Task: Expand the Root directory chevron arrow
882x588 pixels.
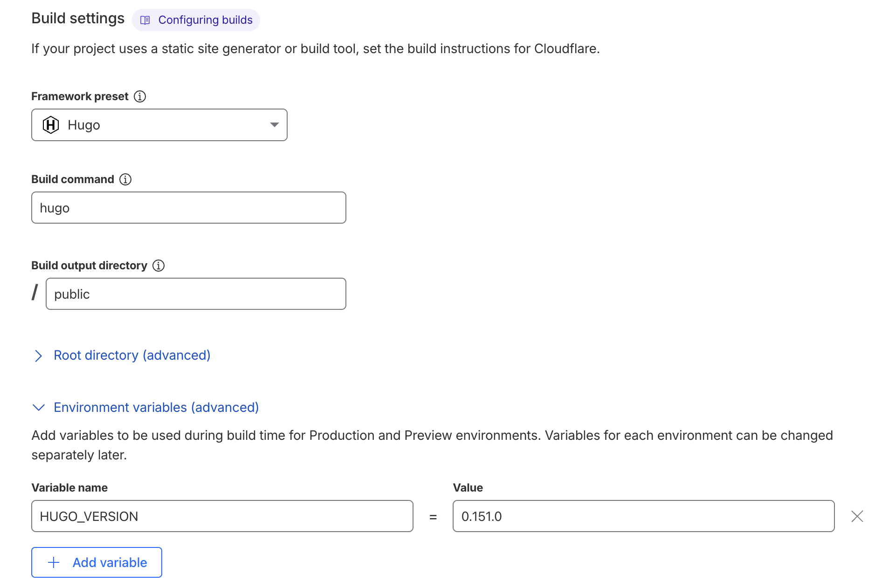Action: (x=38, y=356)
